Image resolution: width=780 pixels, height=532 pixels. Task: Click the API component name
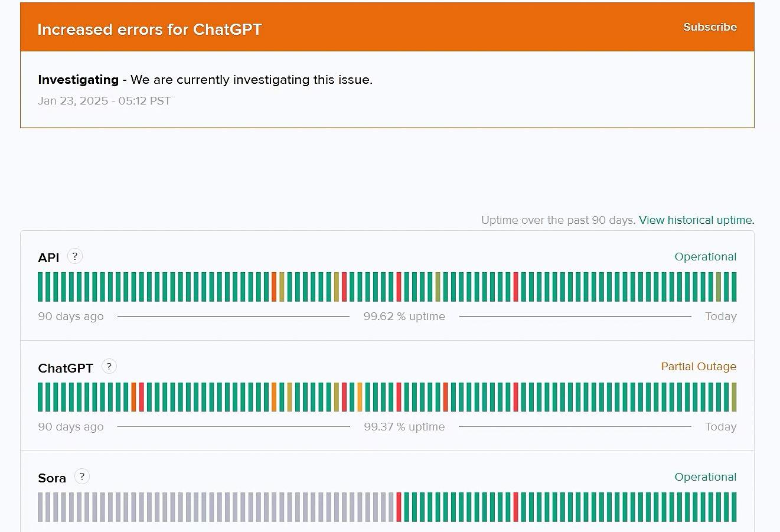click(x=48, y=257)
